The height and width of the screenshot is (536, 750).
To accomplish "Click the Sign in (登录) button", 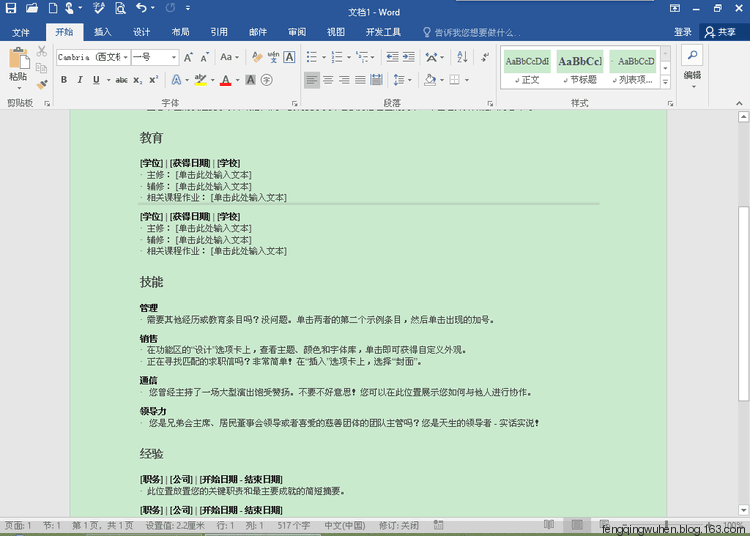I will pos(683,32).
